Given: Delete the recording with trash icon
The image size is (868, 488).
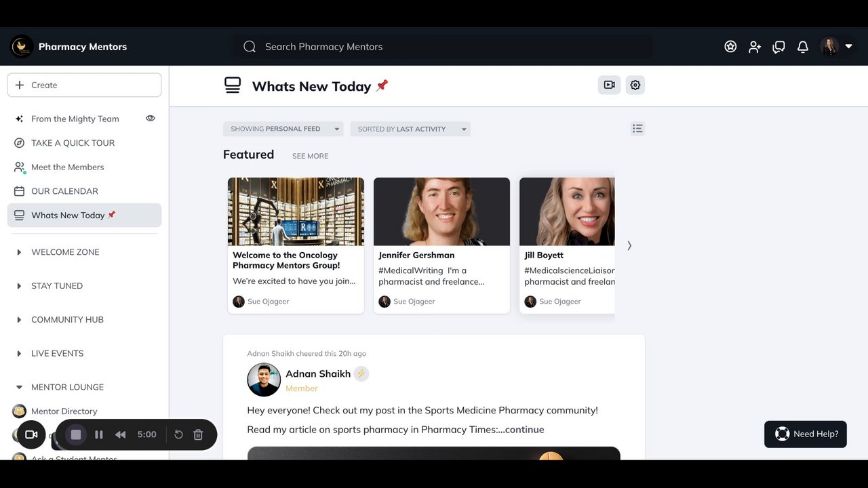Looking at the screenshot, I should pyautogui.click(x=198, y=434).
